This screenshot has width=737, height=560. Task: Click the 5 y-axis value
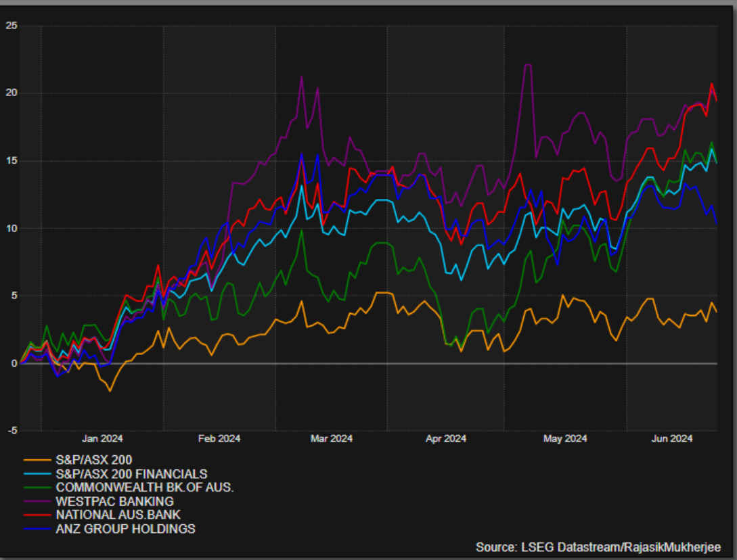point(14,296)
